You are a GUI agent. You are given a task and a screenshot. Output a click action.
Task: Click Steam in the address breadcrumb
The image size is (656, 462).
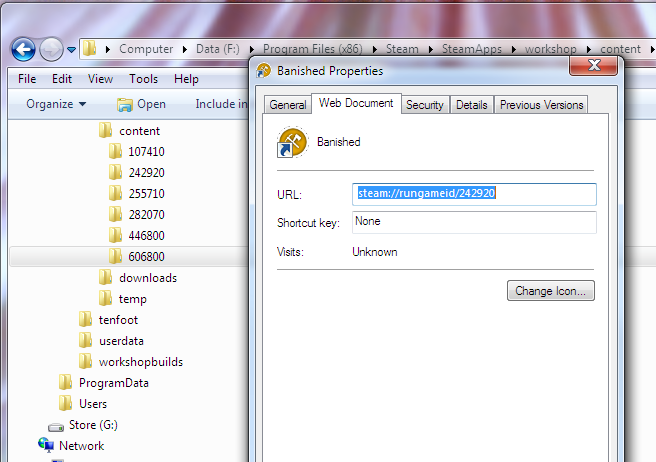402,49
